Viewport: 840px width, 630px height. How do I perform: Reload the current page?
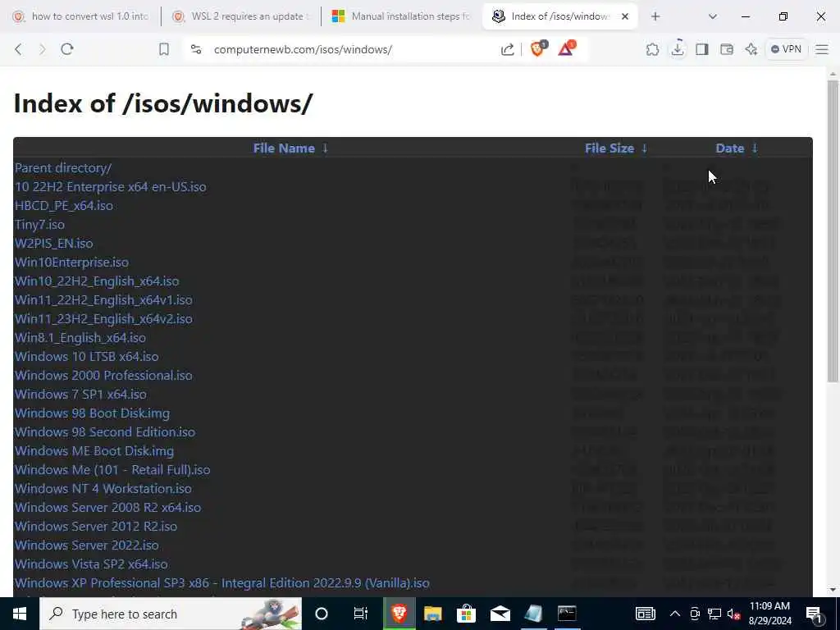(67, 49)
